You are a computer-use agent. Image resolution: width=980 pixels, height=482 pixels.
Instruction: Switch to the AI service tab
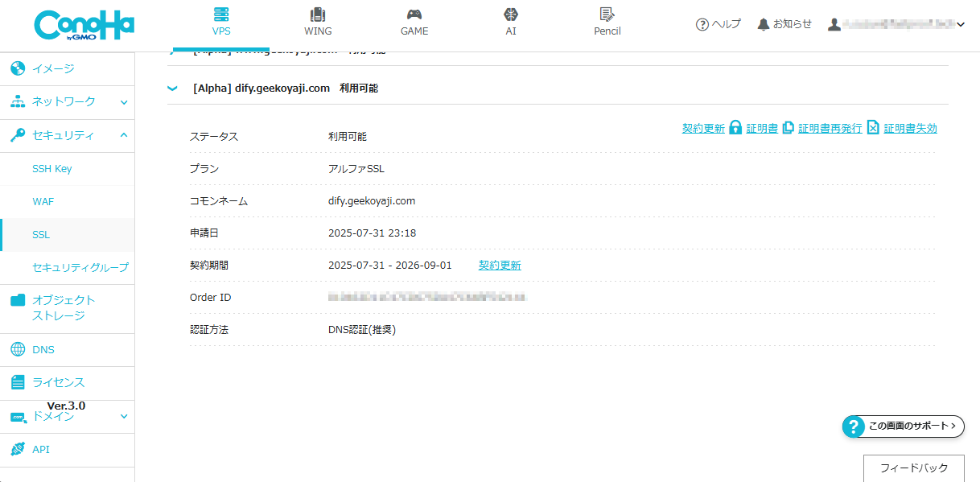click(x=511, y=23)
